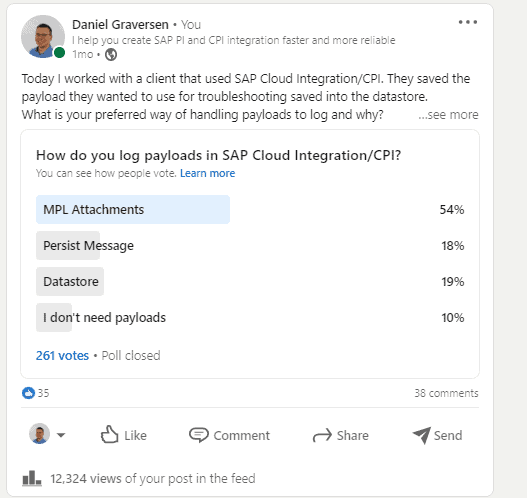Expand the react-as profile dropdown arrow
Viewport: 527px width, 498px height.
click(61, 435)
